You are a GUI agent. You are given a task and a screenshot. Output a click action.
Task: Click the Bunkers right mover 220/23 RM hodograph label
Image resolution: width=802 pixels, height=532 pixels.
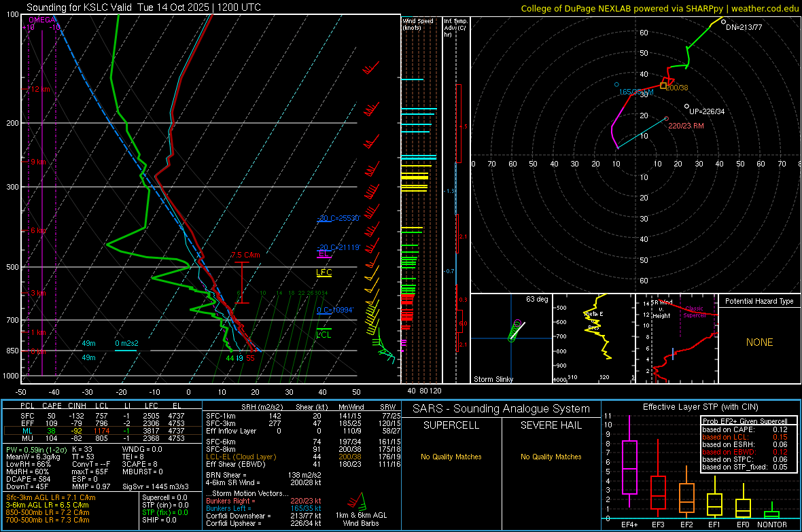click(686, 126)
